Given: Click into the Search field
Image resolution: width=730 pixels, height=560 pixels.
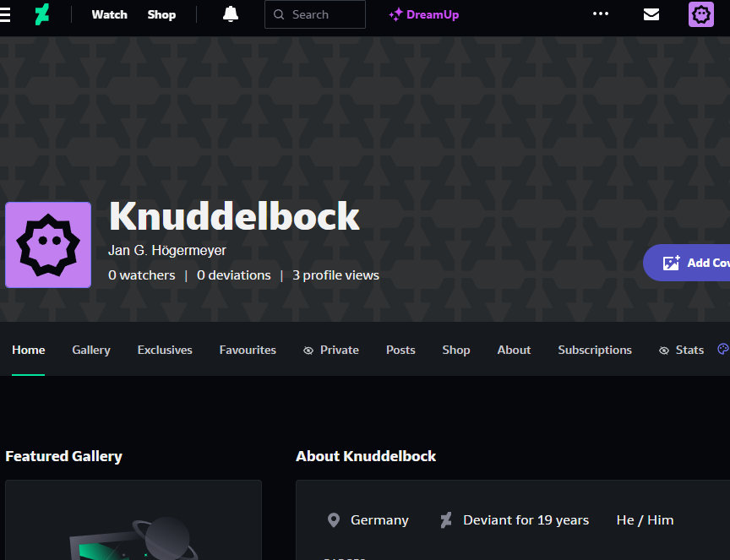Looking at the screenshot, I should coord(315,14).
